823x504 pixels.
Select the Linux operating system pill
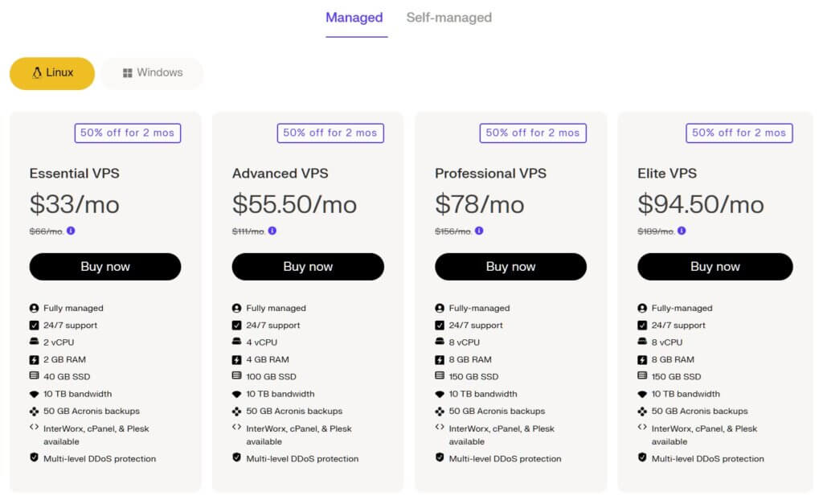pos(52,73)
